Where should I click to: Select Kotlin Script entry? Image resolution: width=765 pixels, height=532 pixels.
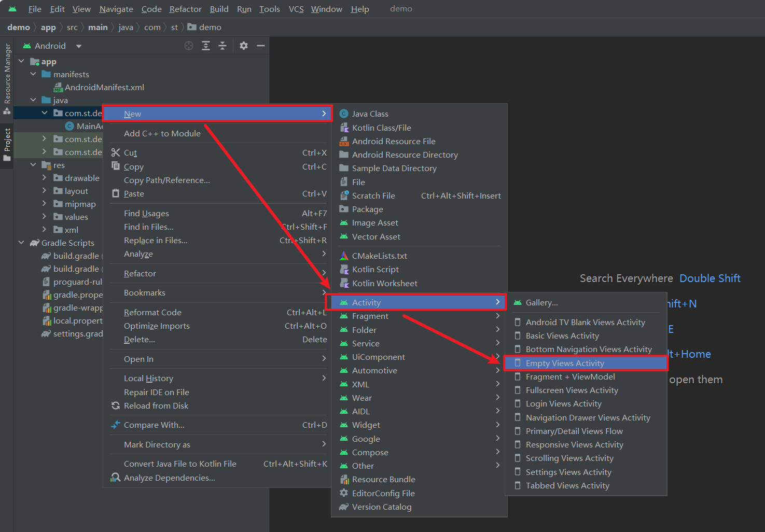[419, 269]
